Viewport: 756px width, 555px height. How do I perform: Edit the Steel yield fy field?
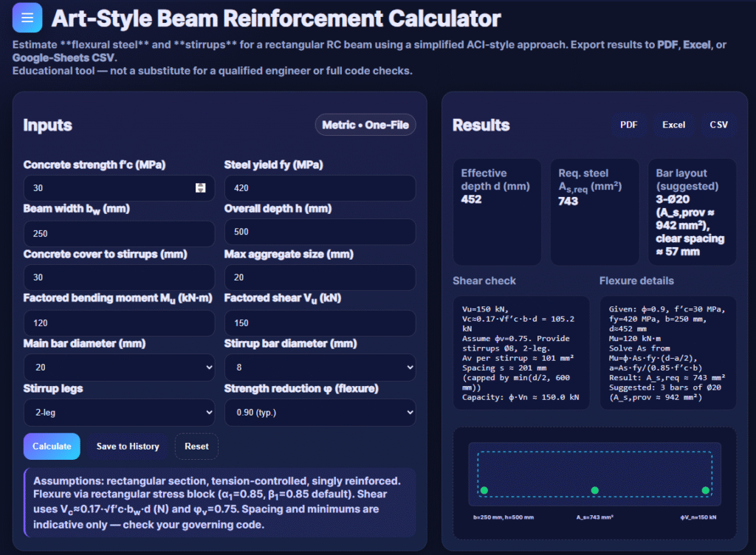(x=320, y=188)
